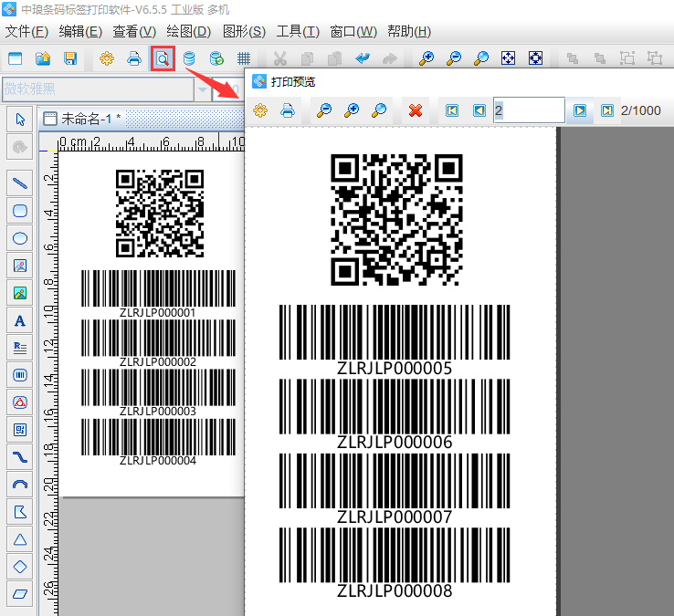Select the QR code drawing tool

tap(20, 430)
